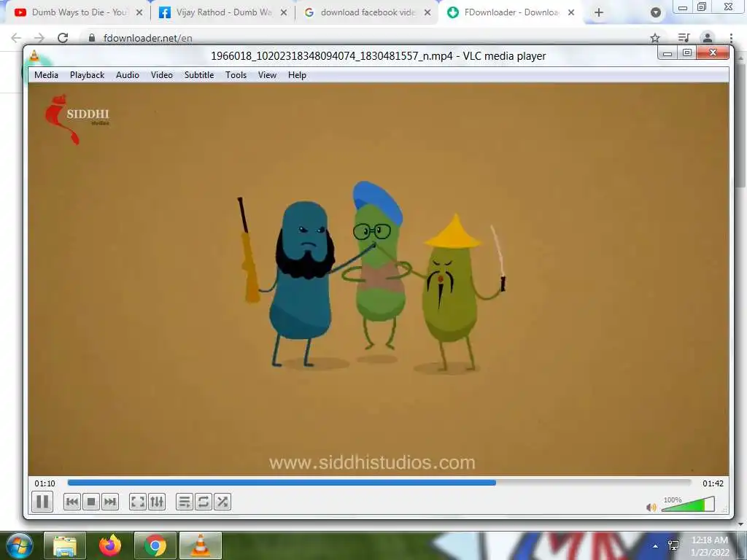
Task: Switch to Chrome on the taskbar
Action: [x=155, y=545]
